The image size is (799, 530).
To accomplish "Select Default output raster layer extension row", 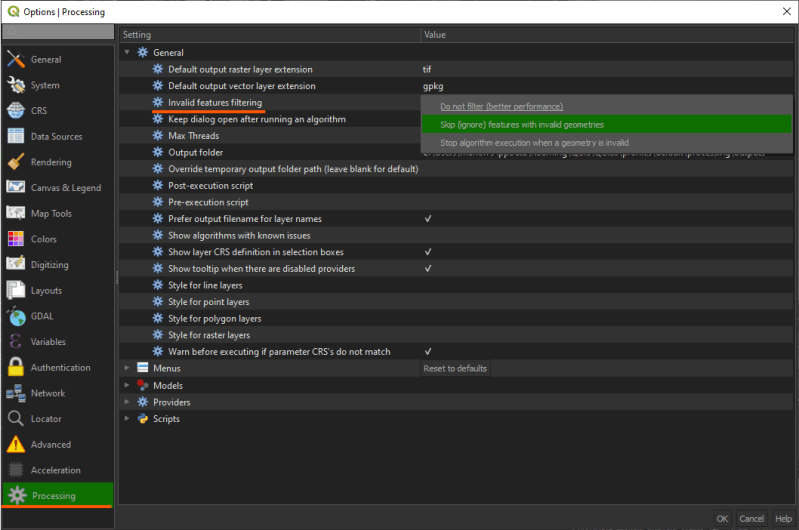I will click(x=456, y=69).
